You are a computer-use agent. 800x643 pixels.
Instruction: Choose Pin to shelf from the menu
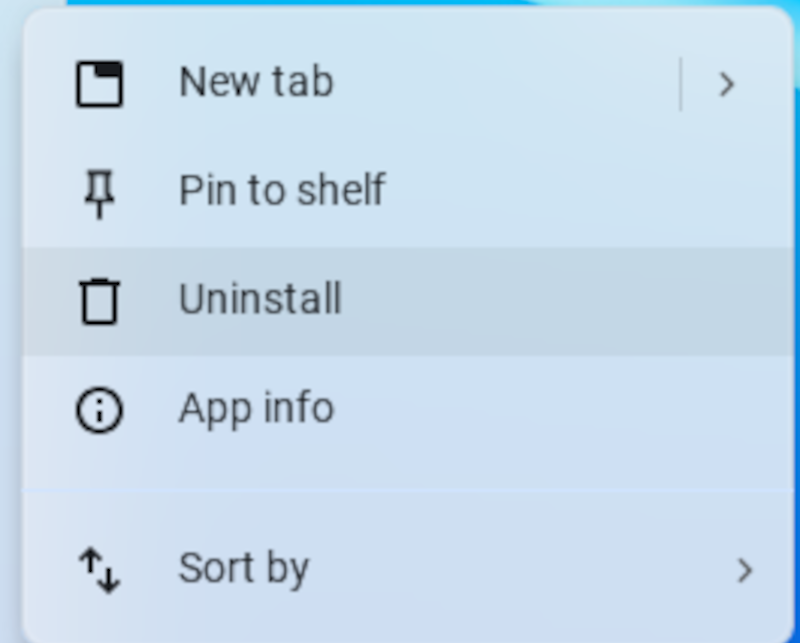point(281,190)
